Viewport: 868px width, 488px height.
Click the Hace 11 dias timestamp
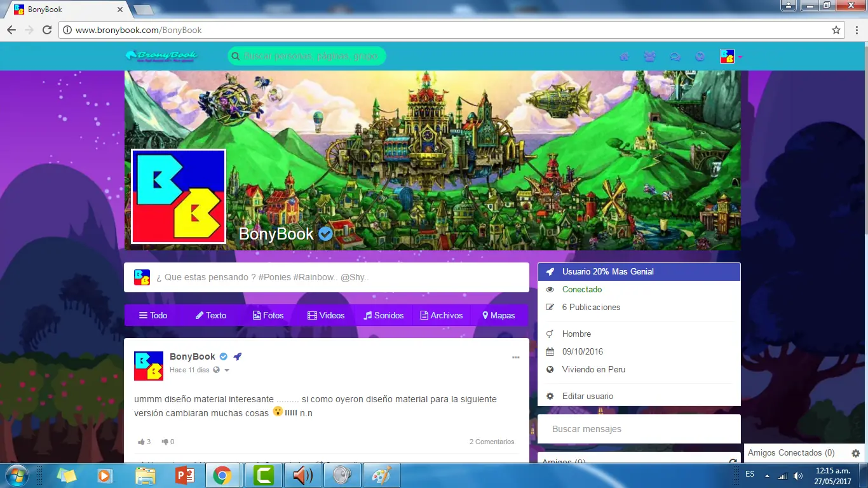coord(189,370)
